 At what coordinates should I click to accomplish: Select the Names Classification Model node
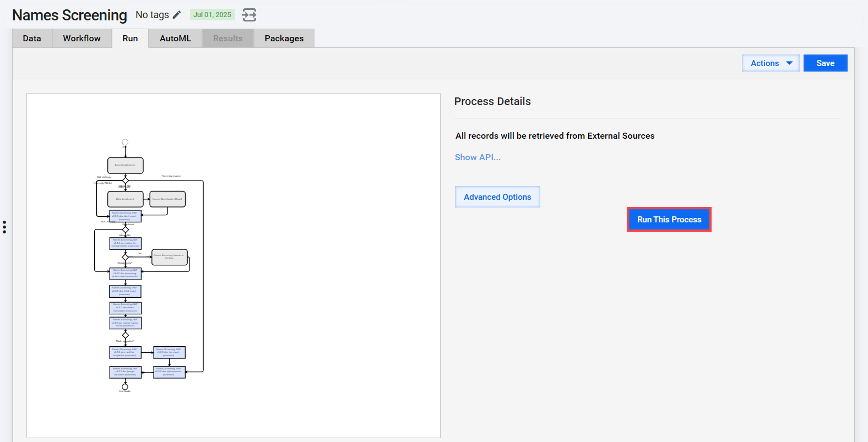(x=167, y=199)
